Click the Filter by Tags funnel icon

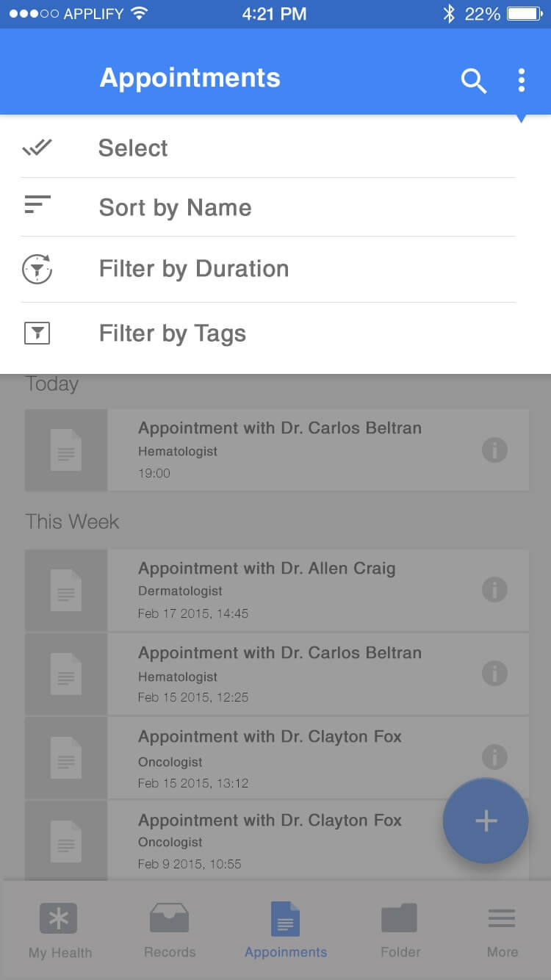click(x=37, y=334)
